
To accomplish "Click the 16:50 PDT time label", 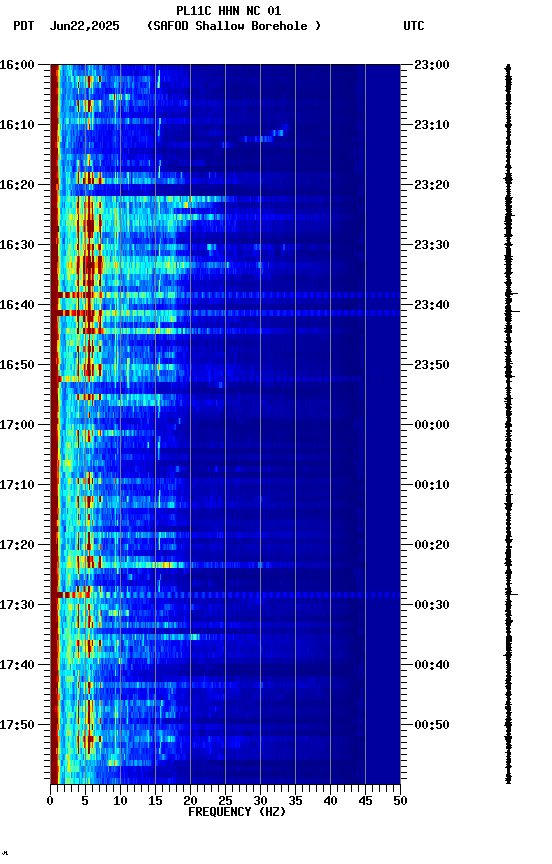I will click(x=17, y=365).
